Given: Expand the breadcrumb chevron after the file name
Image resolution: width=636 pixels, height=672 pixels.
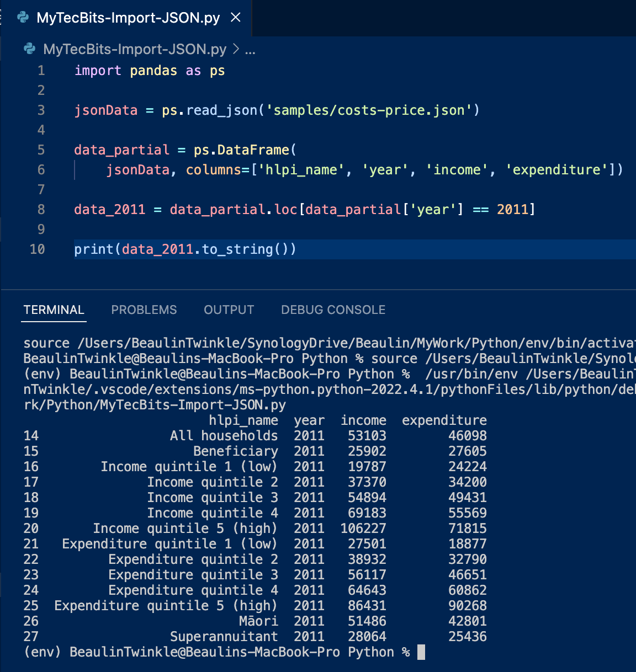Looking at the screenshot, I should coord(236,49).
